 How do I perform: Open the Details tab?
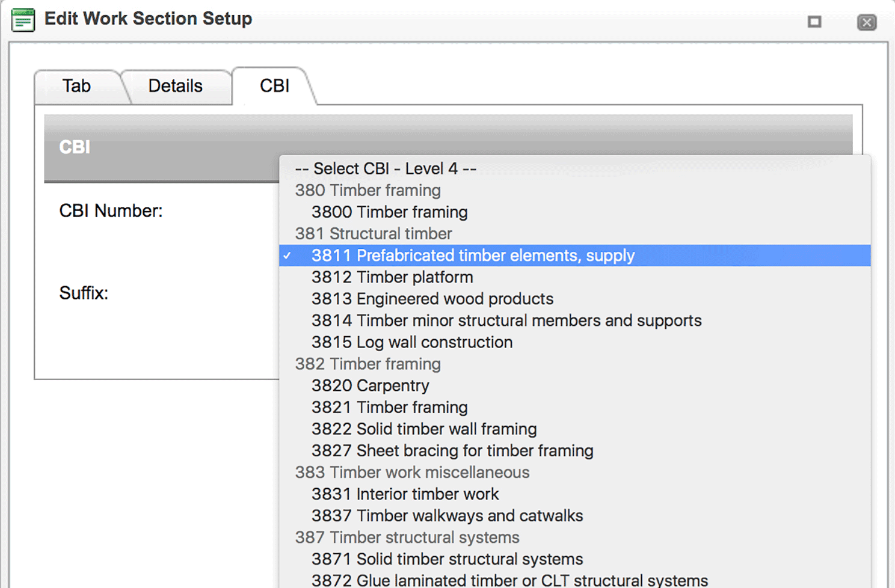pos(176,86)
